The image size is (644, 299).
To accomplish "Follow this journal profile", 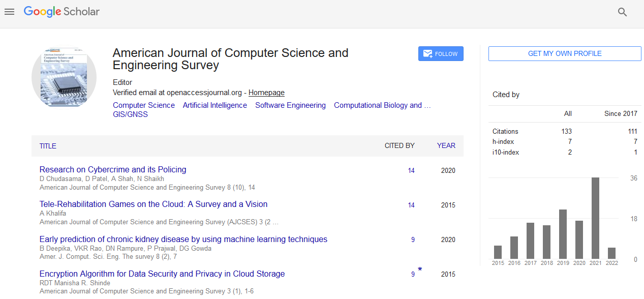I will coord(441,54).
